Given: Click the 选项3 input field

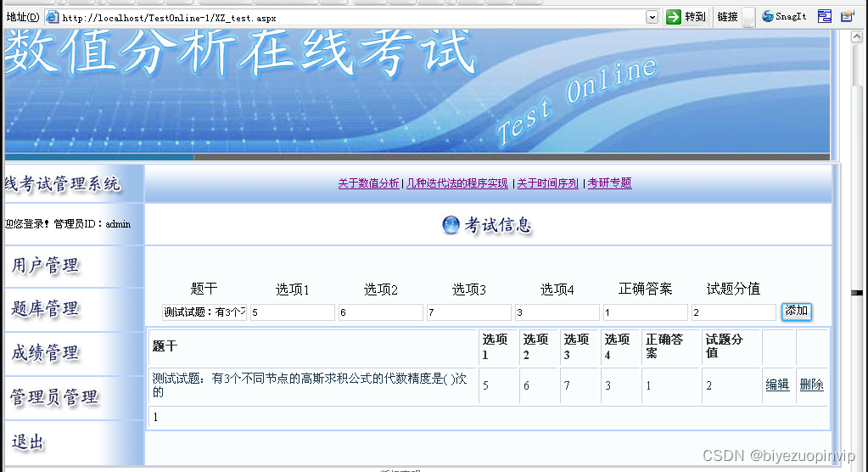Looking at the screenshot, I should (x=469, y=312).
